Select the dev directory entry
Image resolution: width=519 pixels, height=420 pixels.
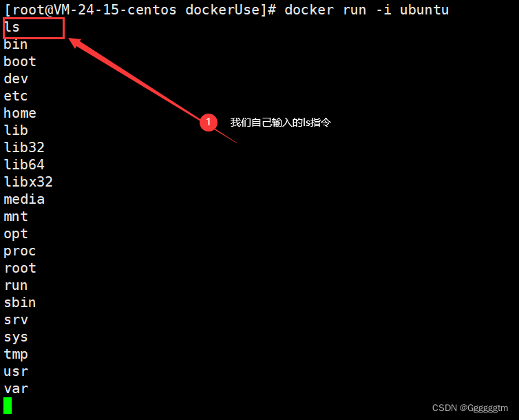coord(16,78)
